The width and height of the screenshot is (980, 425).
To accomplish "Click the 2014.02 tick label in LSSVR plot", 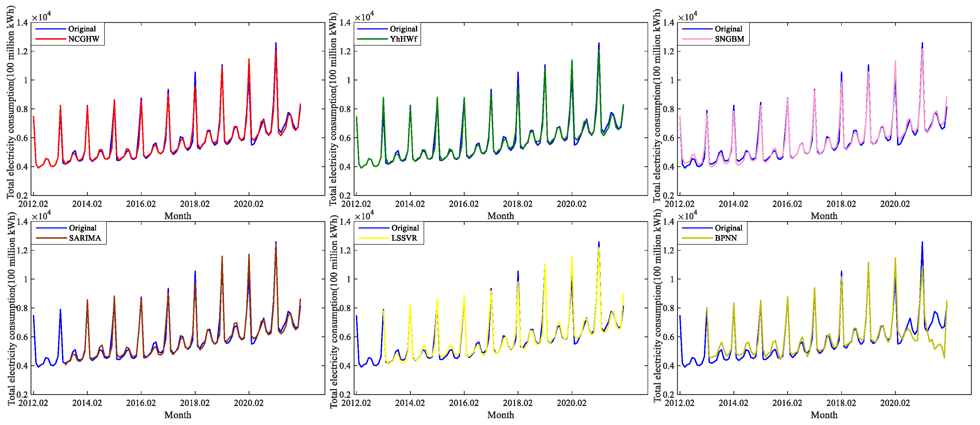I will coord(410,403).
